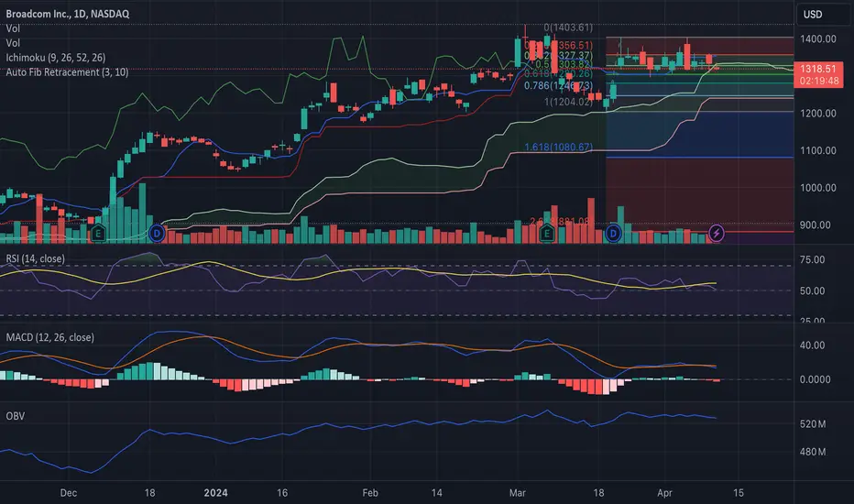This screenshot has height=504, width=854.
Task: Click the RSI scale value 50.00
Action: point(812,291)
